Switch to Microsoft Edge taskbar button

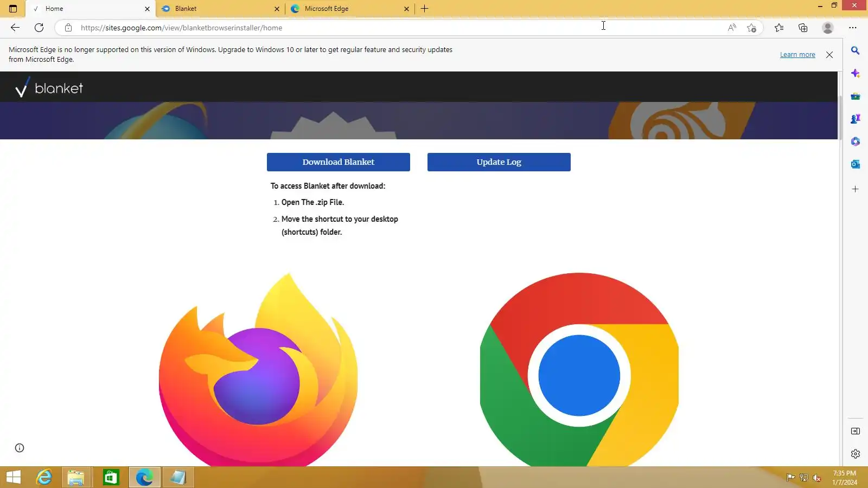(144, 477)
